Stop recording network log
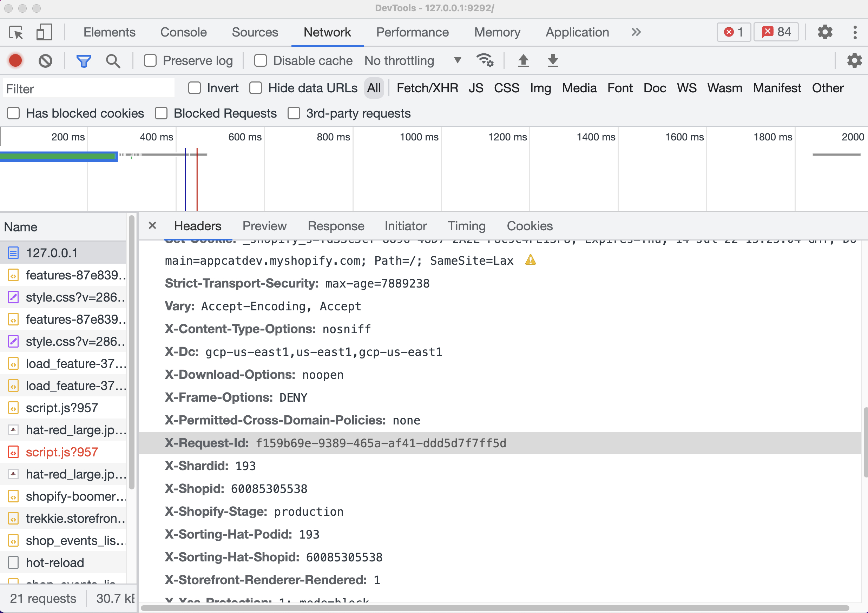This screenshot has height=613, width=868. (15, 60)
